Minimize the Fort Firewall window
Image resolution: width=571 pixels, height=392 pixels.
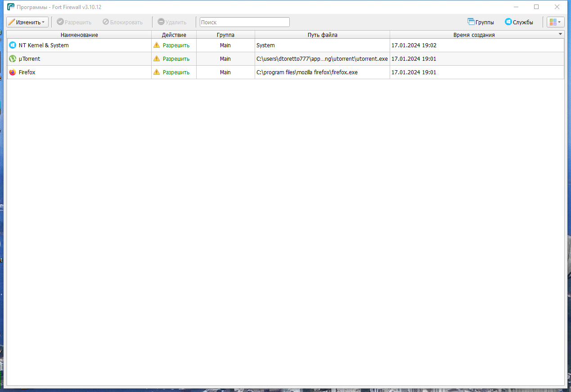pyautogui.click(x=516, y=7)
